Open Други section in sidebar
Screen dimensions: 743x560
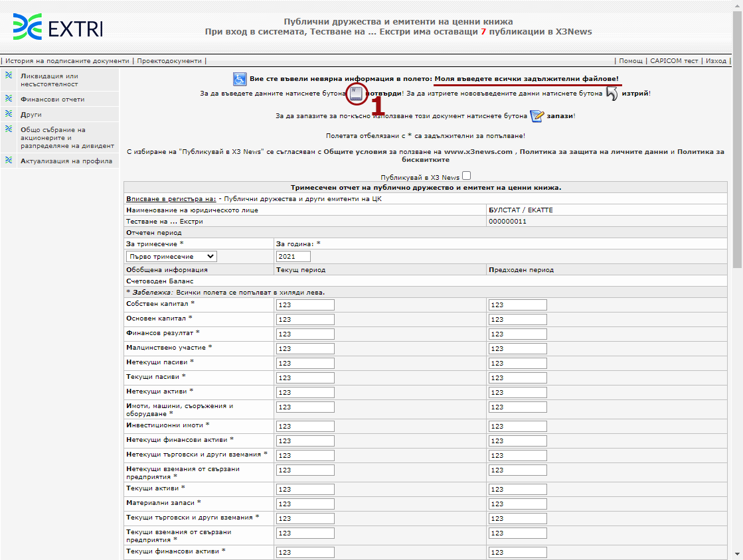pyautogui.click(x=31, y=115)
